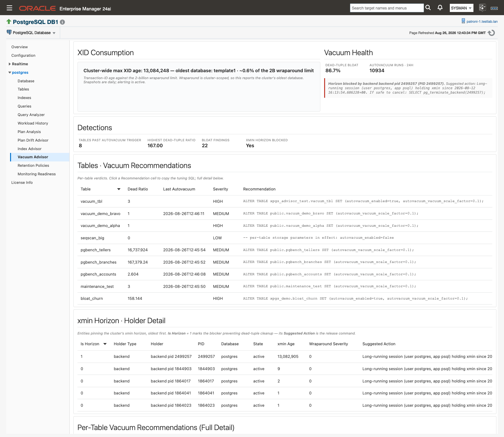The width and height of the screenshot is (504, 437).
Task: Copy seqscan_big recommendation cell
Action: coord(318,238)
